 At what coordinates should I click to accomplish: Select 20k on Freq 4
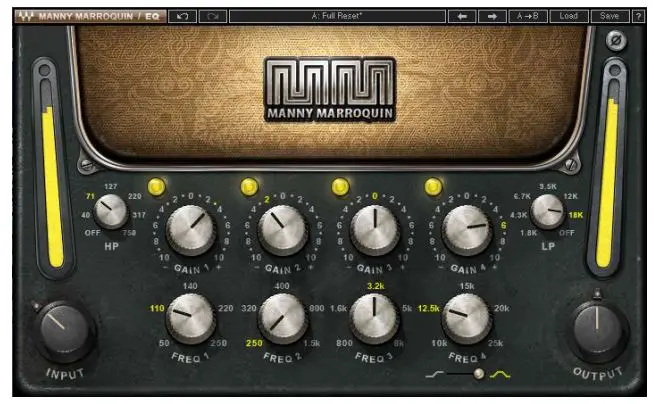click(x=501, y=309)
